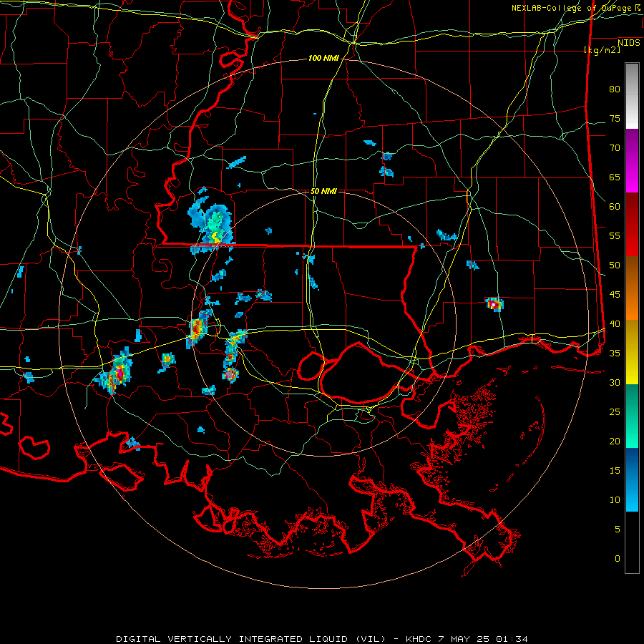Screen dimensions: 644x644
Task: Click the 100 NMI range ring label
Action: point(323,59)
